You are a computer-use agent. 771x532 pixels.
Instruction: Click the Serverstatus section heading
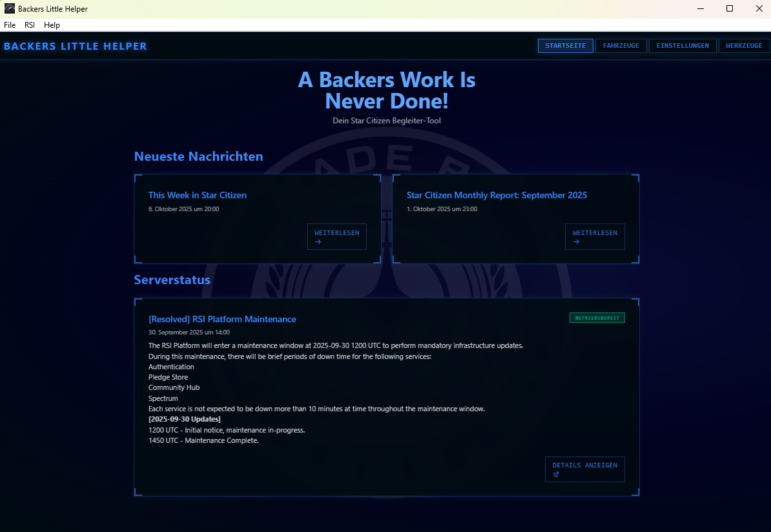coord(172,280)
